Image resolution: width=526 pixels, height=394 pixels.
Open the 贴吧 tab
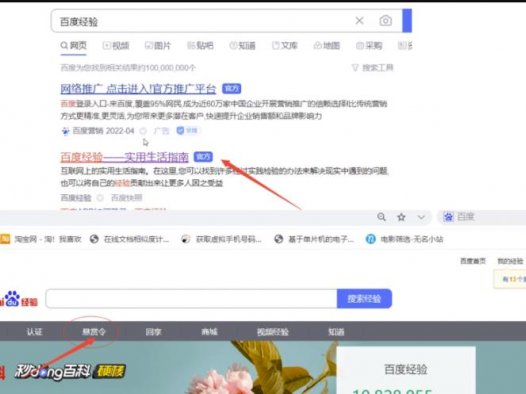(200, 46)
